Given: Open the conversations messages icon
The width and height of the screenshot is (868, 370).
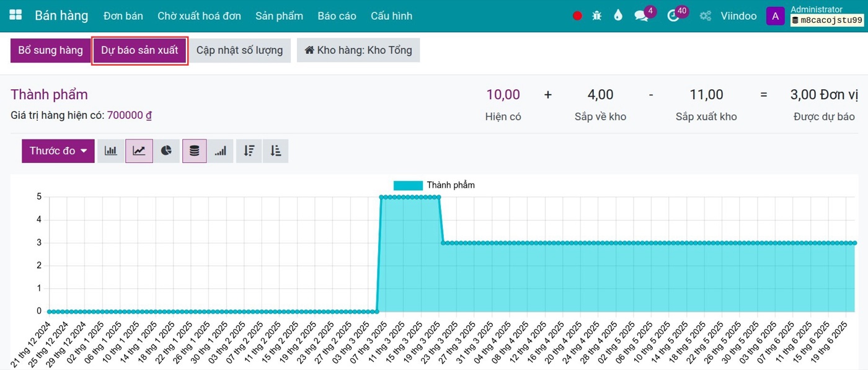Looking at the screenshot, I should [641, 16].
